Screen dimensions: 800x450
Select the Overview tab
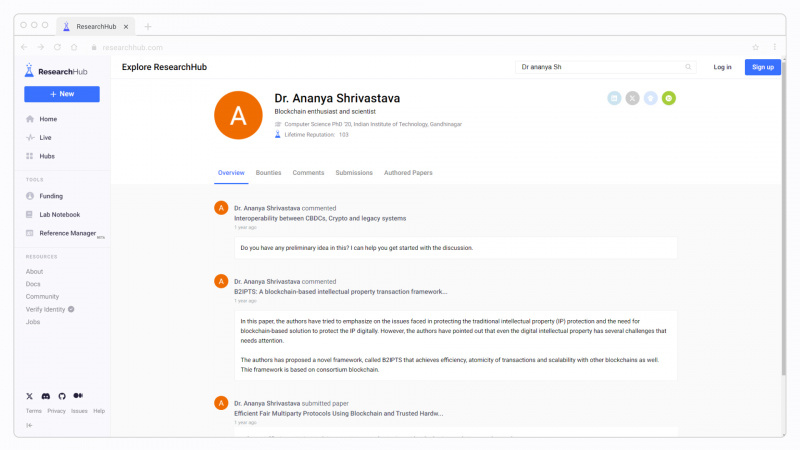[x=231, y=172]
